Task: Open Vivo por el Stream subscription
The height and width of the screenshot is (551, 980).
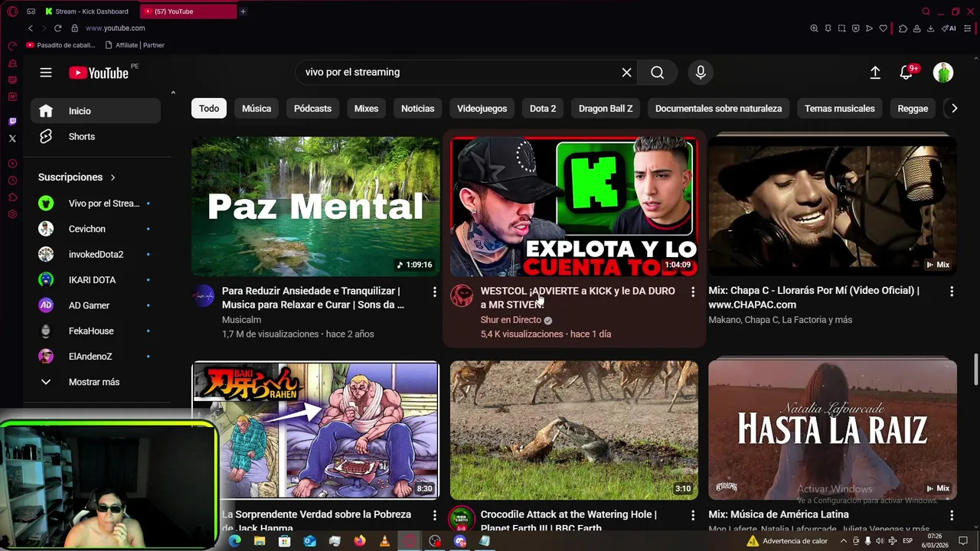Action: pos(96,204)
